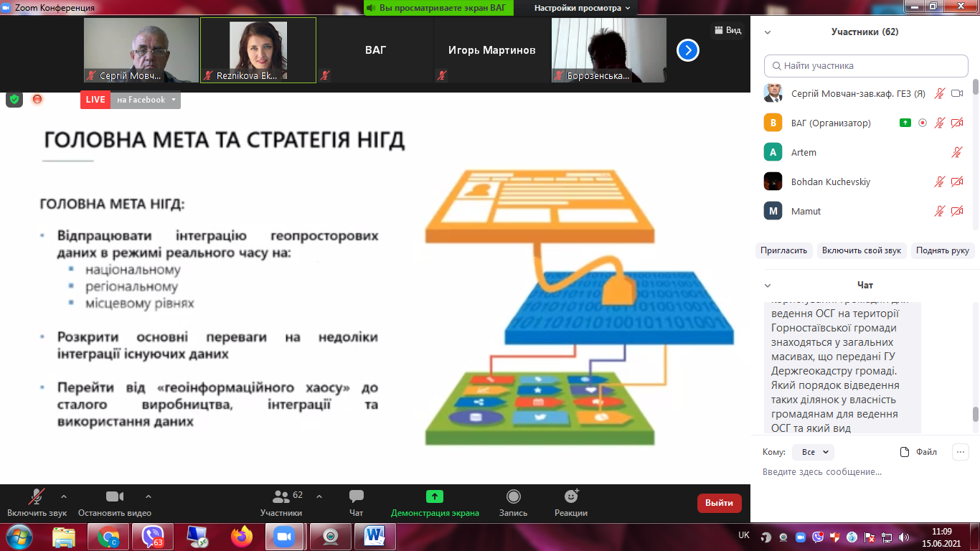
Task: Select the Борозенська video thumbnail
Action: coord(609,50)
